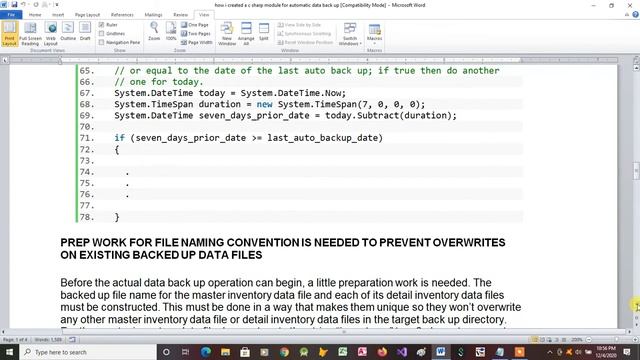This screenshot has width=640, height=360.
Task: Customize Quick Access Toolbar dropdown
Action: [x=57, y=4]
